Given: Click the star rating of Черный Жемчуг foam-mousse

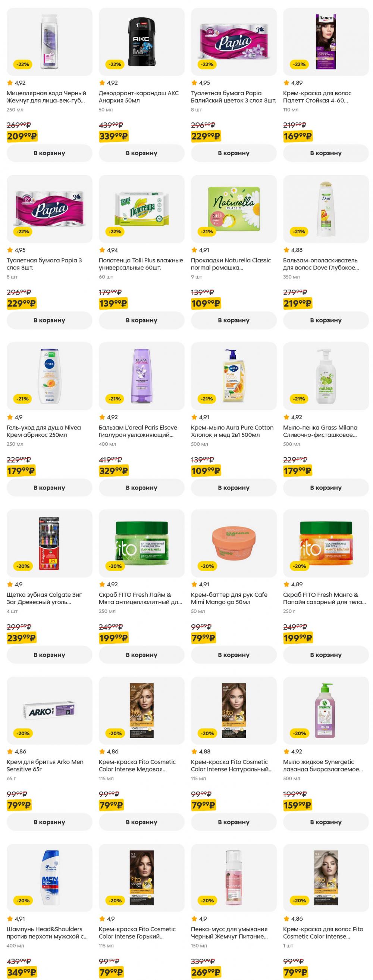Looking at the screenshot, I should pyautogui.click(x=199, y=919).
